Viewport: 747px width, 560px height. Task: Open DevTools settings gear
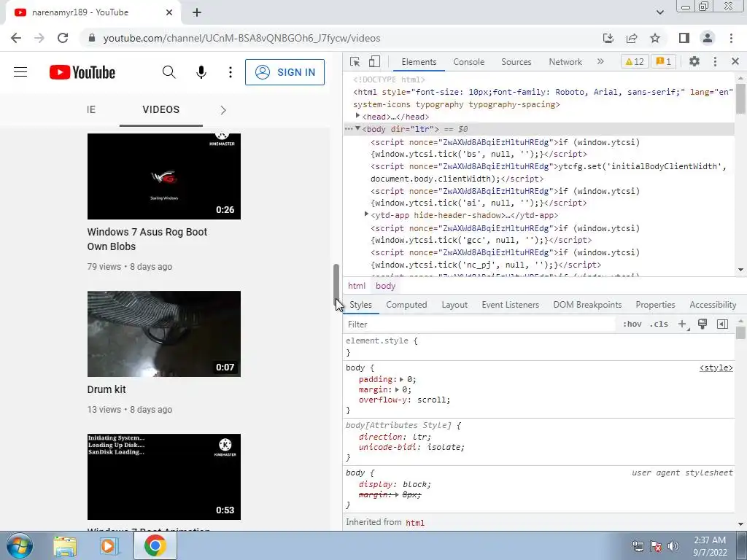click(694, 61)
